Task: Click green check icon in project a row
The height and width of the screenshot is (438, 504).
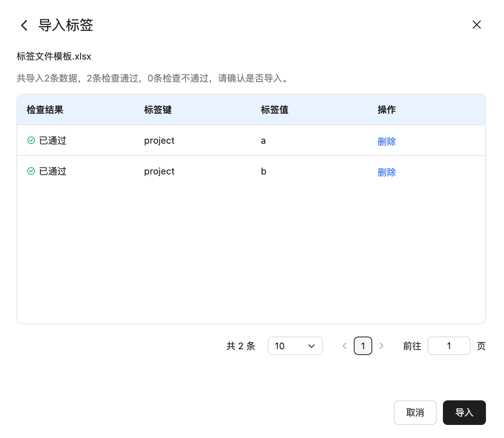Action: coord(31,141)
